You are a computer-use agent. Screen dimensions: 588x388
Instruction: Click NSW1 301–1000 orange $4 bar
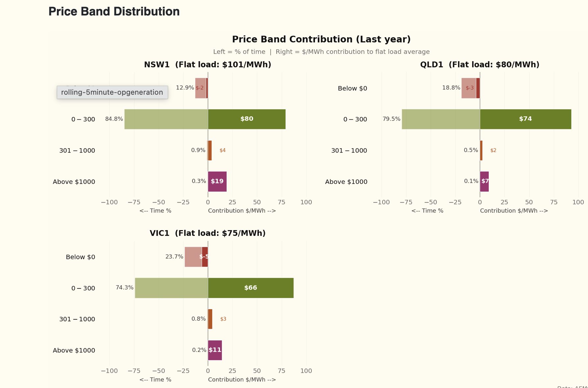point(210,150)
